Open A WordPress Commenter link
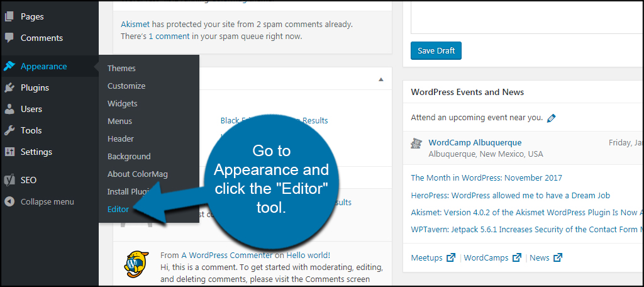 coord(227,256)
